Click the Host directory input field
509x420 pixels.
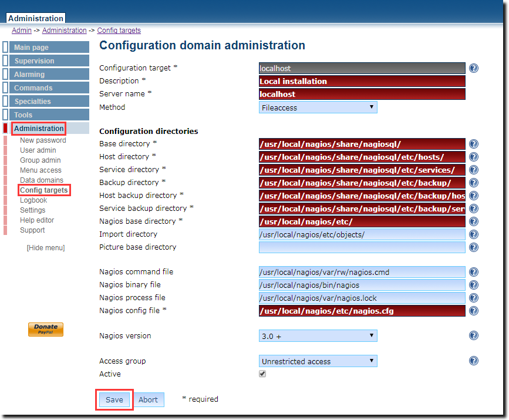pos(362,157)
